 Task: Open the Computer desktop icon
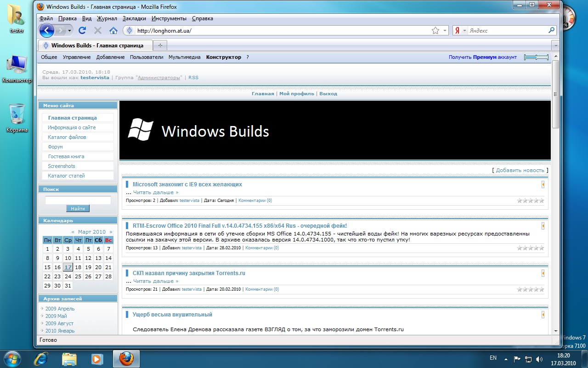pyautogui.click(x=17, y=69)
